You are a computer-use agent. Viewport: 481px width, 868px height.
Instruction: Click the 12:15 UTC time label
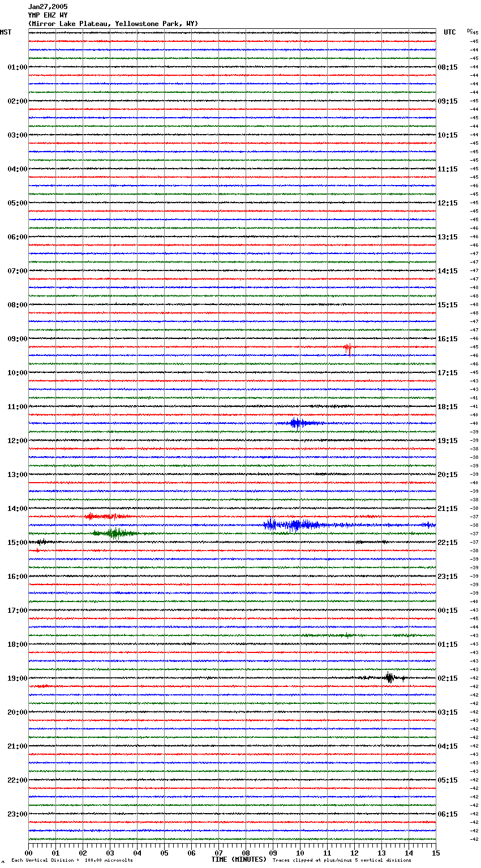click(x=448, y=203)
